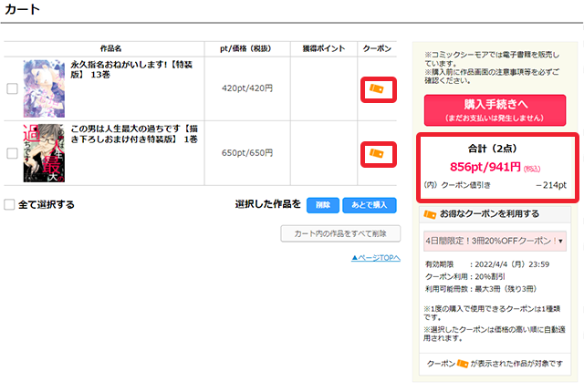Click the カート page heading
Viewport: 584px width, 392px height.
(21, 9)
